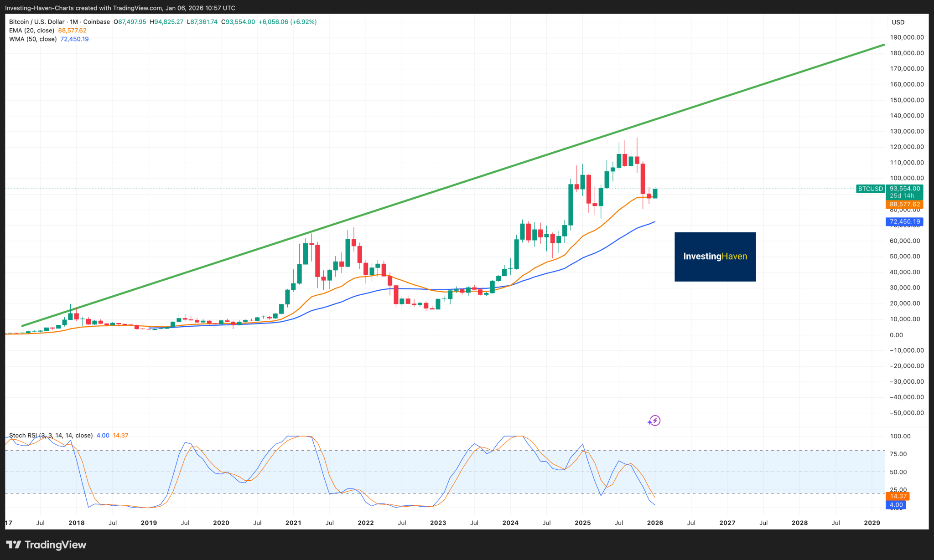
Task: Click the TradingView logo in the bottom corner
Action: pyautogui.click(x=46, y=545)
